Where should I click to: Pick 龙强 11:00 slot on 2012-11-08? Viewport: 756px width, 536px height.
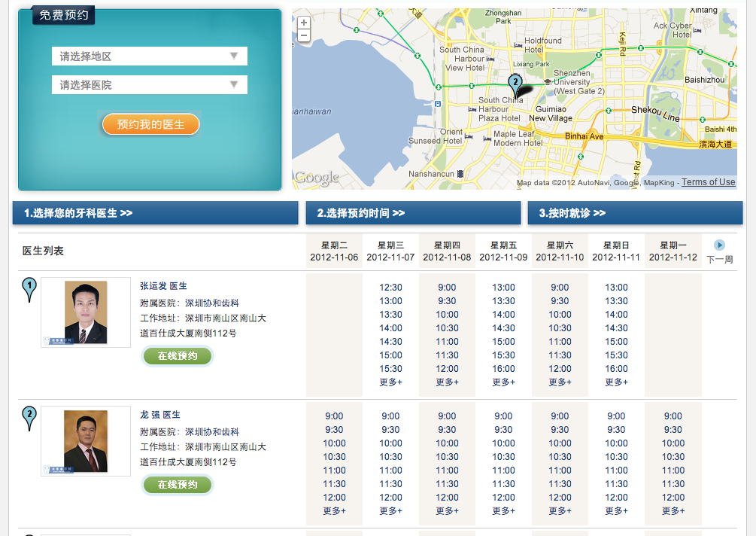tap(447, 471)
